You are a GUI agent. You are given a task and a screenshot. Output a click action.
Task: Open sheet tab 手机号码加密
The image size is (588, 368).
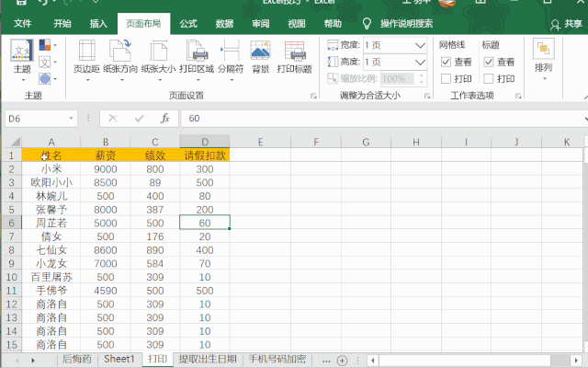coord(277,360)
